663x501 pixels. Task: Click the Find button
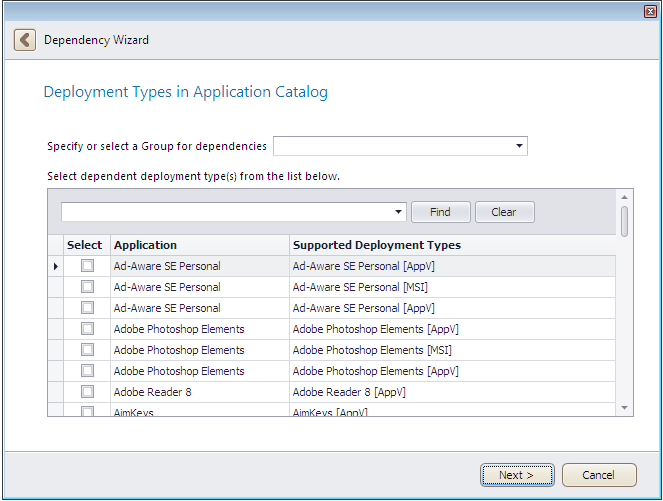440,212
